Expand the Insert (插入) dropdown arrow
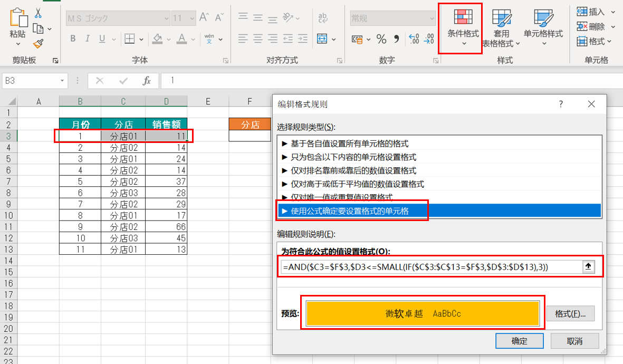 (613, 12)
